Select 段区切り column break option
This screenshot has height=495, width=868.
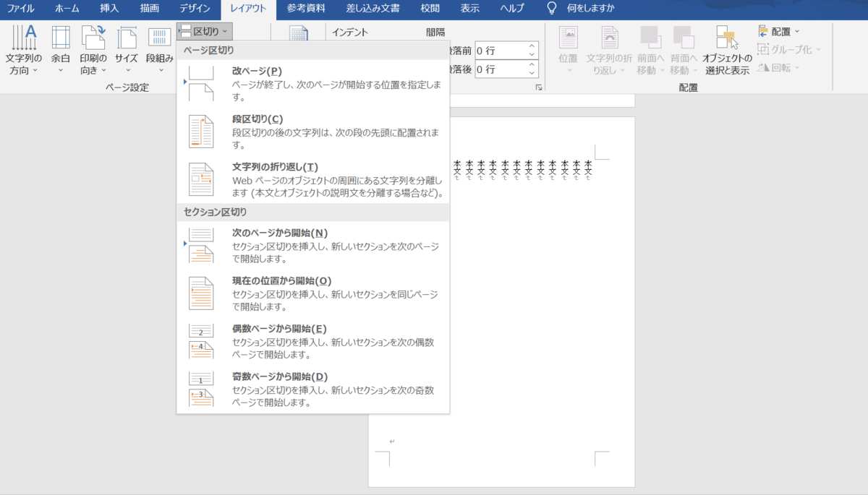click(x=312, y=132)
